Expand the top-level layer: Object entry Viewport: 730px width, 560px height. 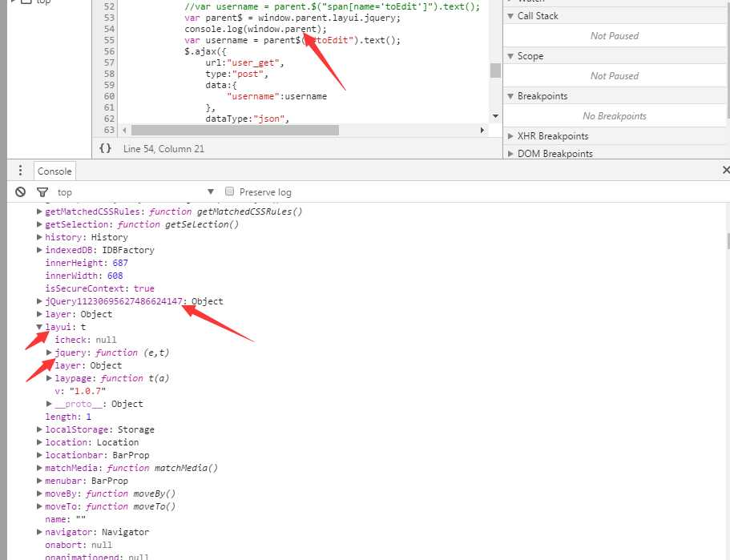pyautogui.click(x=39, y=314)
